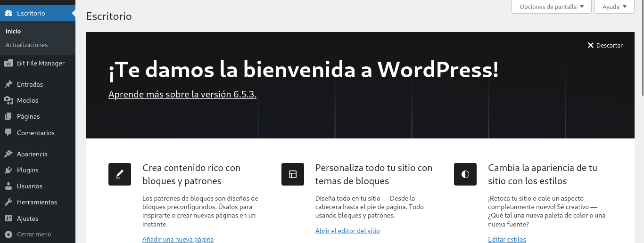This screenshot has width=644, height=243.
Task: Click the ¡Te damos la bienvenida a WordPress! heading
Action: click(x=304, y=70)
